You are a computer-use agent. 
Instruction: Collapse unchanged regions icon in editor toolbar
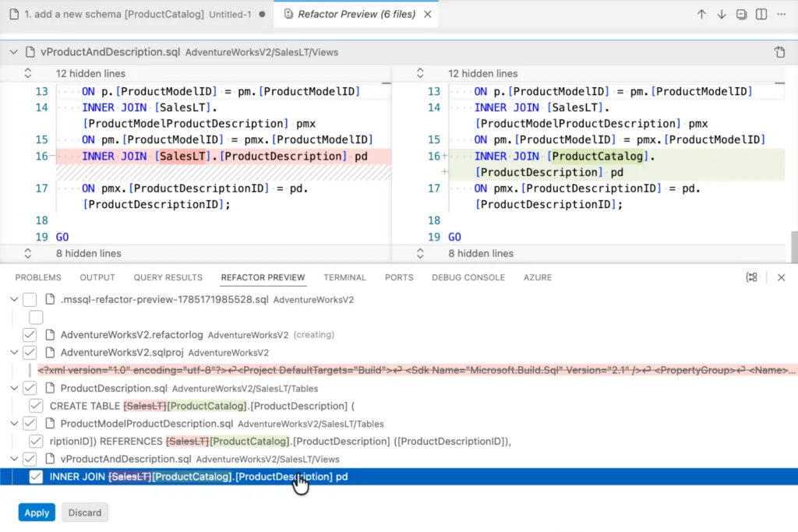[742, 14]
